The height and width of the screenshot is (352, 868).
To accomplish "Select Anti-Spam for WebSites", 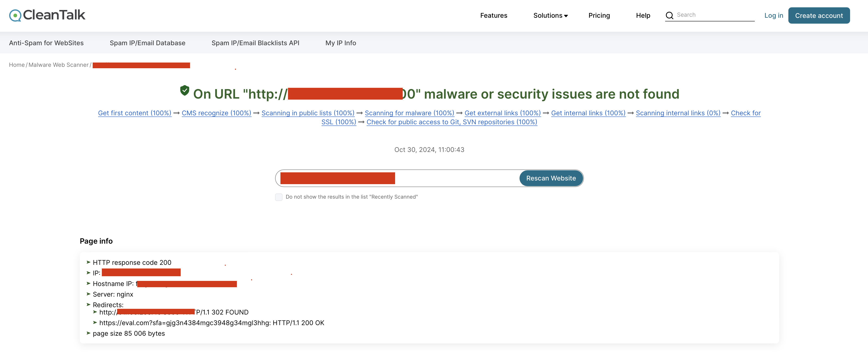I will [x=46, y=43].
